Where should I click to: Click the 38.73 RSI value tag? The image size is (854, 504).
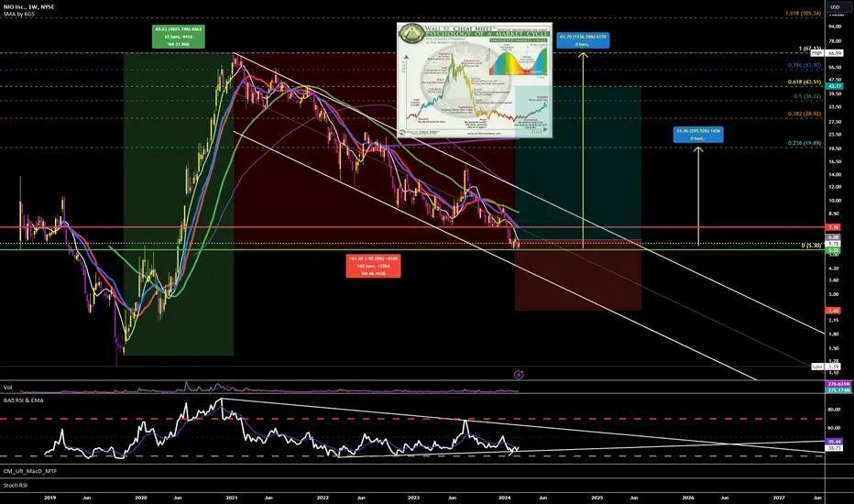(835, 448)
